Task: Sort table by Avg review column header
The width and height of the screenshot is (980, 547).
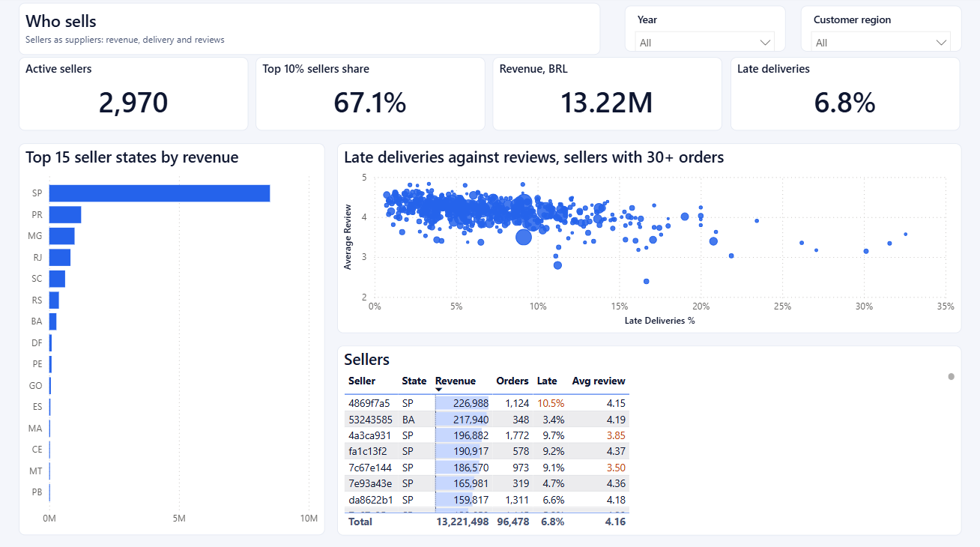Action: pyautogui.click(x=599, y=381)
